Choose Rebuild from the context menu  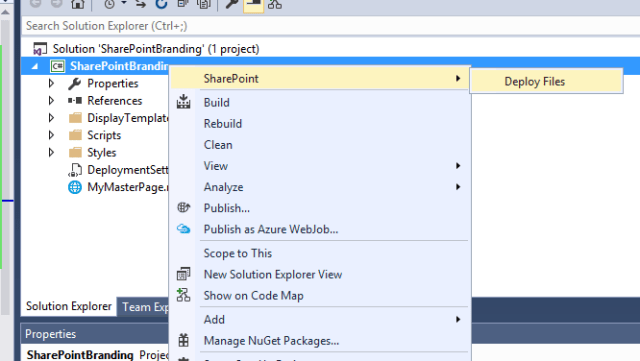click(x=320, y=124)
